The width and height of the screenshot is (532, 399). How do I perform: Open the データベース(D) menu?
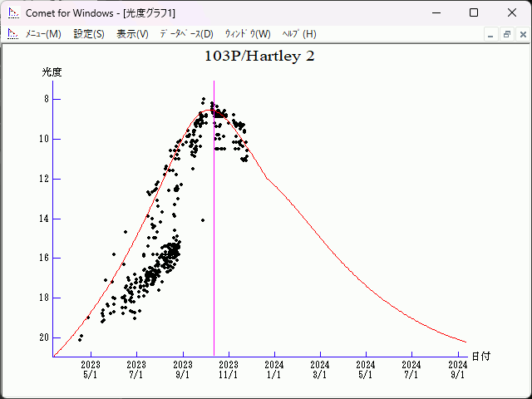tap(186, 34)
